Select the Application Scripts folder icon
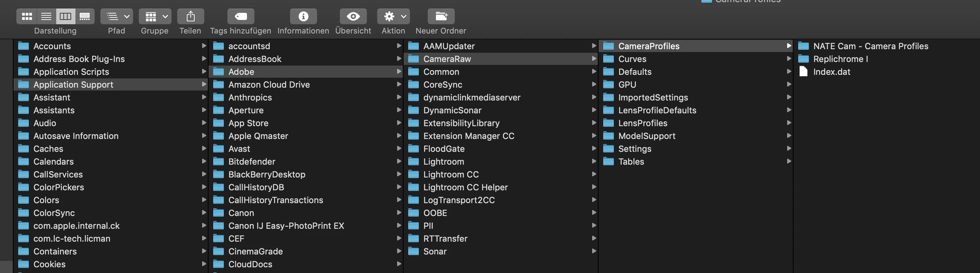This screenshot has width=980, height=273. [23, 72]
